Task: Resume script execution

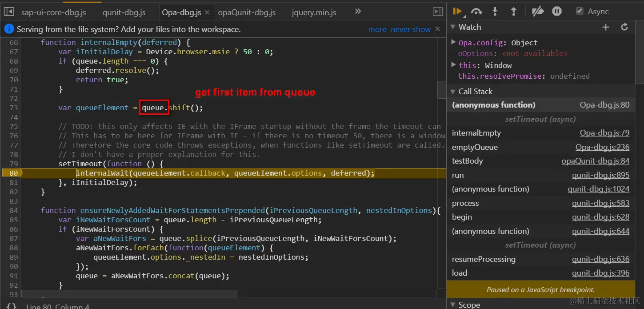Action: pyautogui.click(x=458, y=12)
